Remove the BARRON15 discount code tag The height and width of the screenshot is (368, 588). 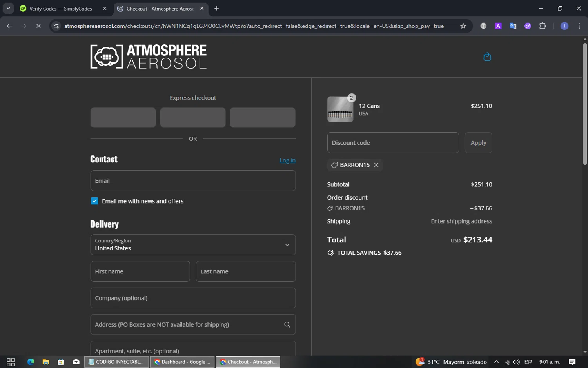point(376,165)
